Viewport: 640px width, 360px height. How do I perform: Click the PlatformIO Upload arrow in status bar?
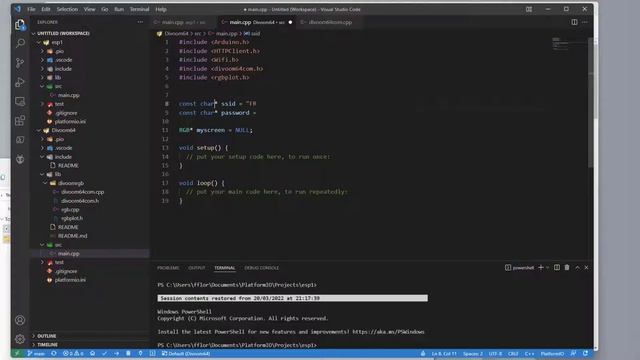point(116,353)
